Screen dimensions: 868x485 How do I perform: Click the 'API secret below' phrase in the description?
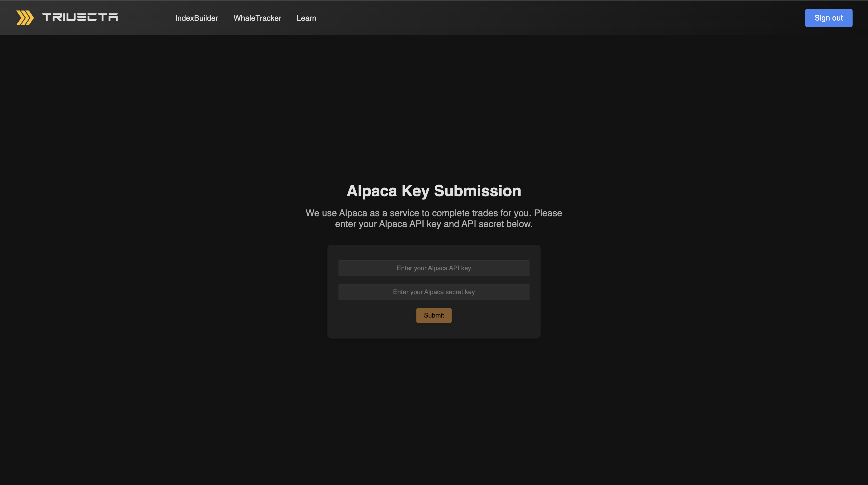tap(497, 224)
